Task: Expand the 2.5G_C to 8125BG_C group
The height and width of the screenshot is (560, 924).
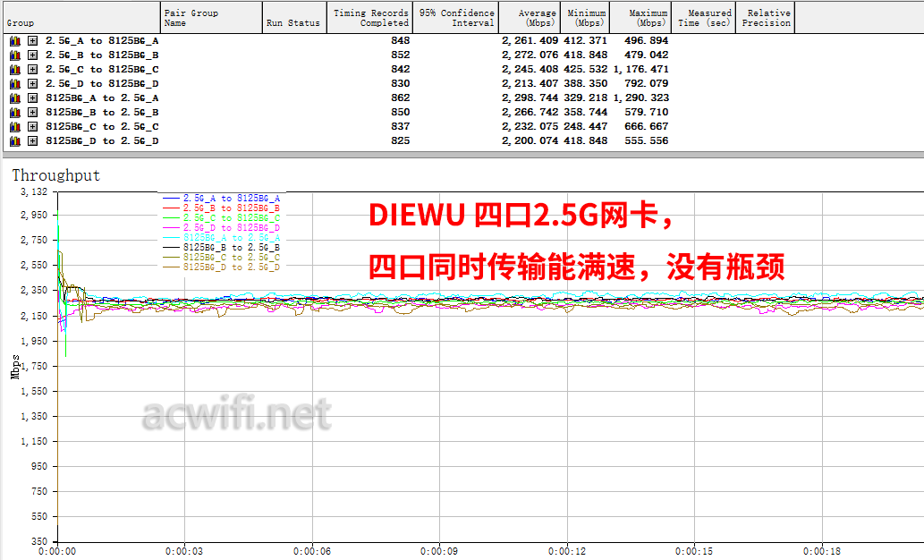Action: pos(33,70)
